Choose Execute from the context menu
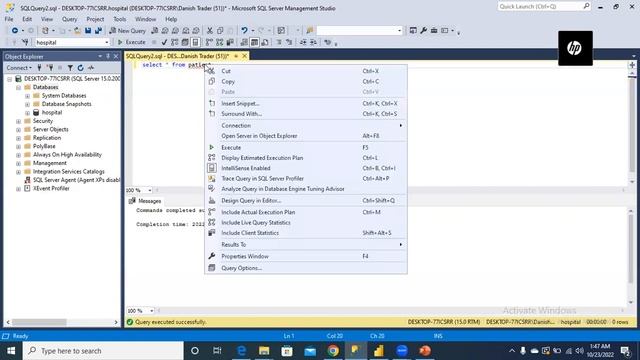Image resolution: width=640 pixels, height=360 pixels. tap(306, 148)
